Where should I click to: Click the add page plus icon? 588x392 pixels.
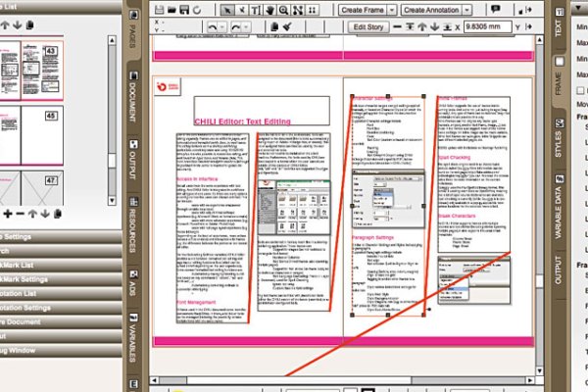click(x=8, y=214)
